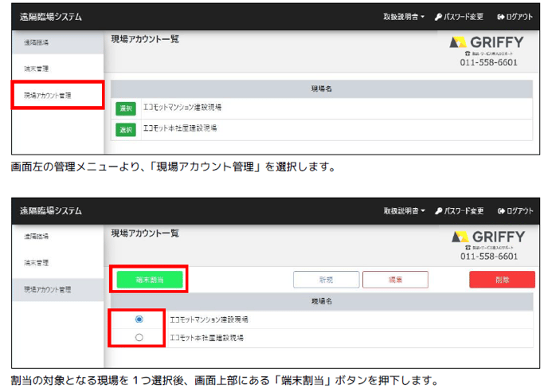
Task: Select the エコモット本社屋建設現場 radio button
Action: [139, 337]
